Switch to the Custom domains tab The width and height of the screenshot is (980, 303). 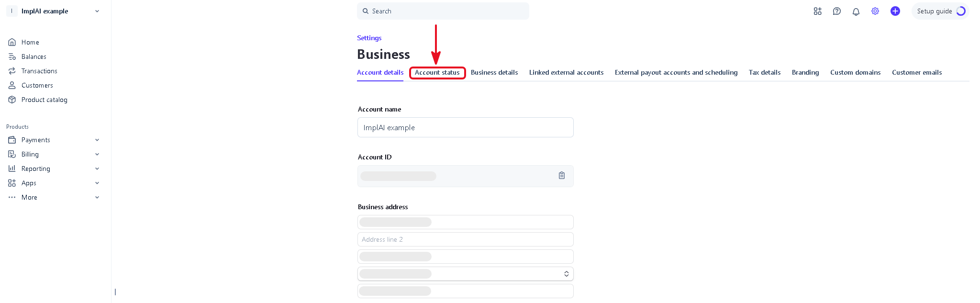(x=856, y=72)
